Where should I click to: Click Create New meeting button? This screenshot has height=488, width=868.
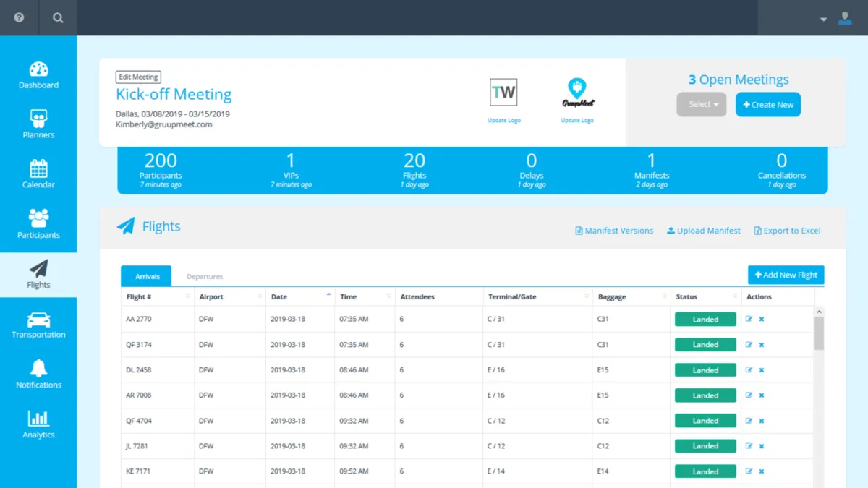[x=767, y=105]
